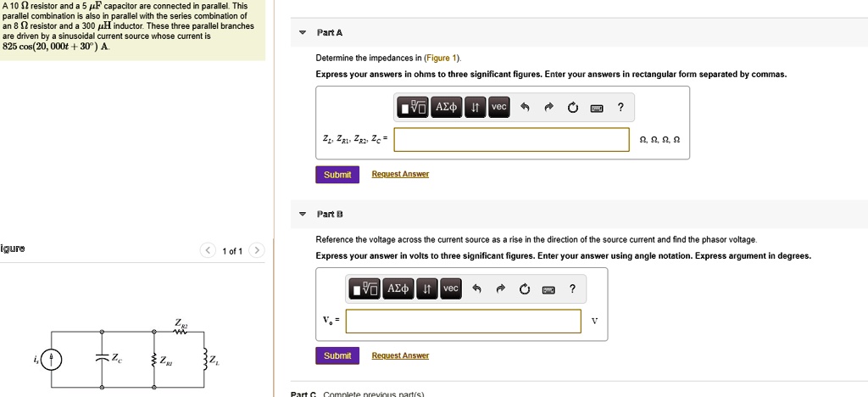Go to next figure arrow
This screenshot has width=868, height=397.
[257, 251]
